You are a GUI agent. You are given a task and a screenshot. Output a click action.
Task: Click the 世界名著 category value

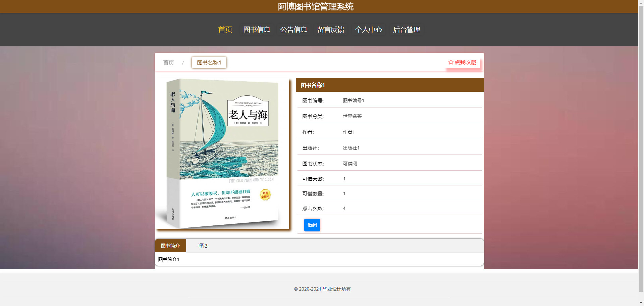pyautogui.click(x=352, y=116)
